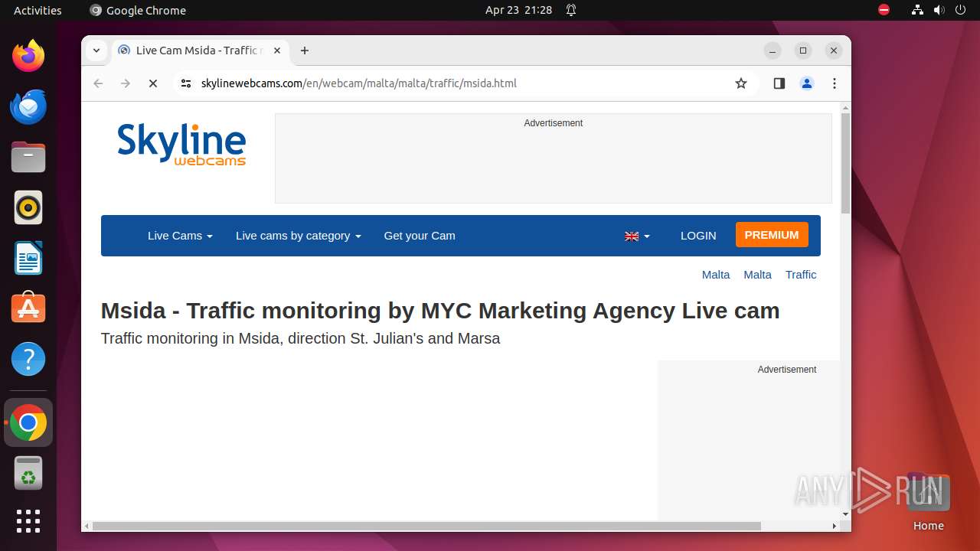Open Chrome three-dot menu
The width and height of the screenshot is (980, 551).
tap(835, 83)
